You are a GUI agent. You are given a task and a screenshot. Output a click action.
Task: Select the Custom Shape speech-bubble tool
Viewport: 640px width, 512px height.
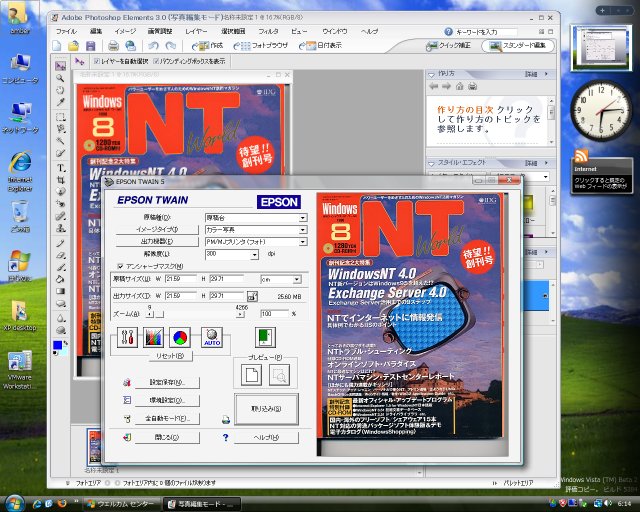tap(60, 303)
